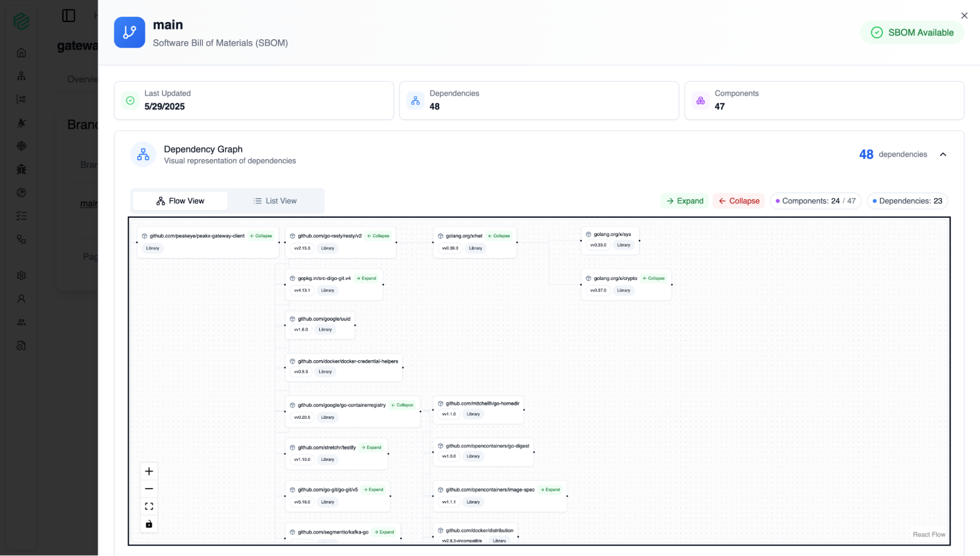This screenshot has height=556, width=980.
Task: Open the home icon in sidebar
Action: pos(21,53)
